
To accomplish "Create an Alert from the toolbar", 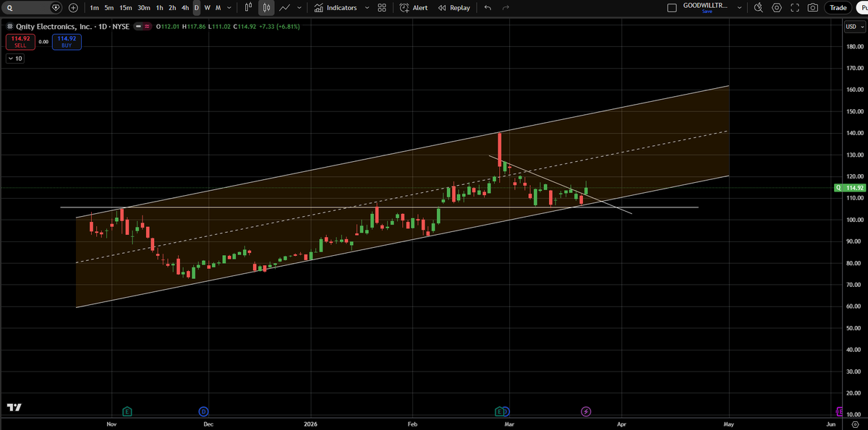I will (413, 8).
